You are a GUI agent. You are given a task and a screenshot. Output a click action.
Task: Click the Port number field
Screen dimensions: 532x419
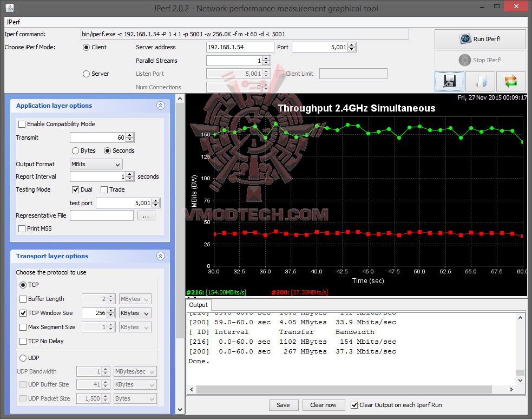tap(320, 47)
